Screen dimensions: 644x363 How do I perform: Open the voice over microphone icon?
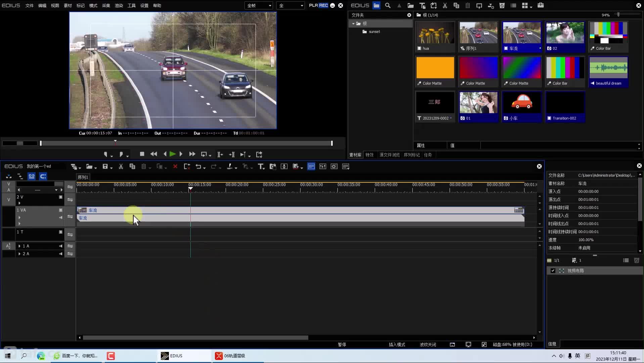284,166
